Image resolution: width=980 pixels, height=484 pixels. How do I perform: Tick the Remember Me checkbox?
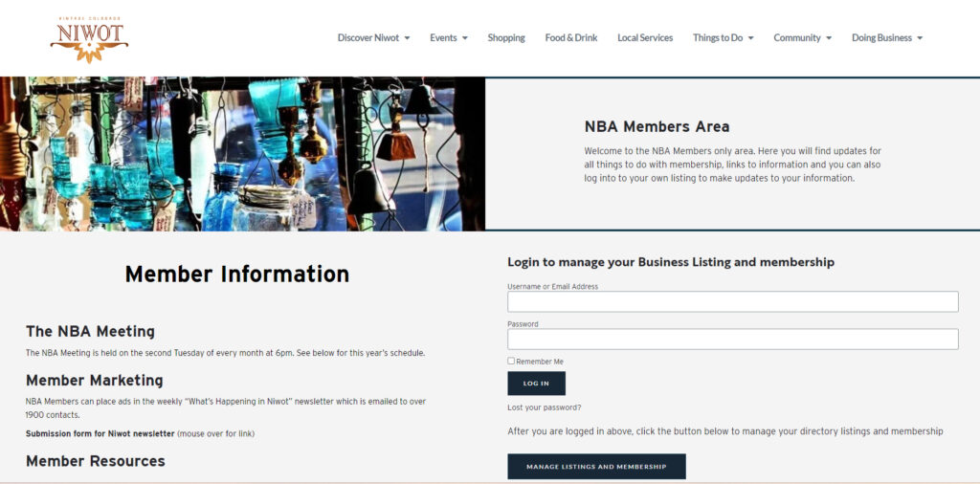pos(511,361)
